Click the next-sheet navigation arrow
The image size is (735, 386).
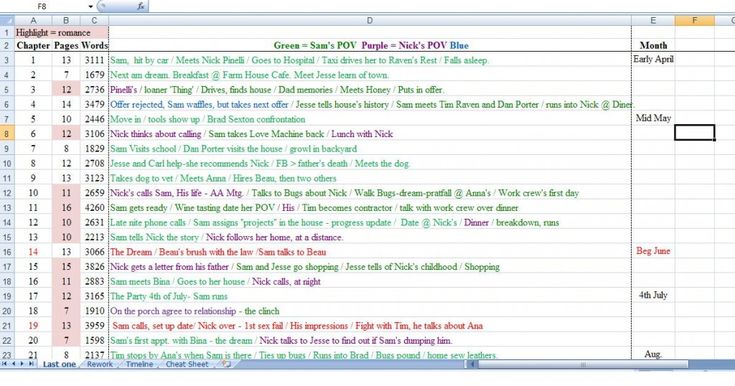pos(22,364)
